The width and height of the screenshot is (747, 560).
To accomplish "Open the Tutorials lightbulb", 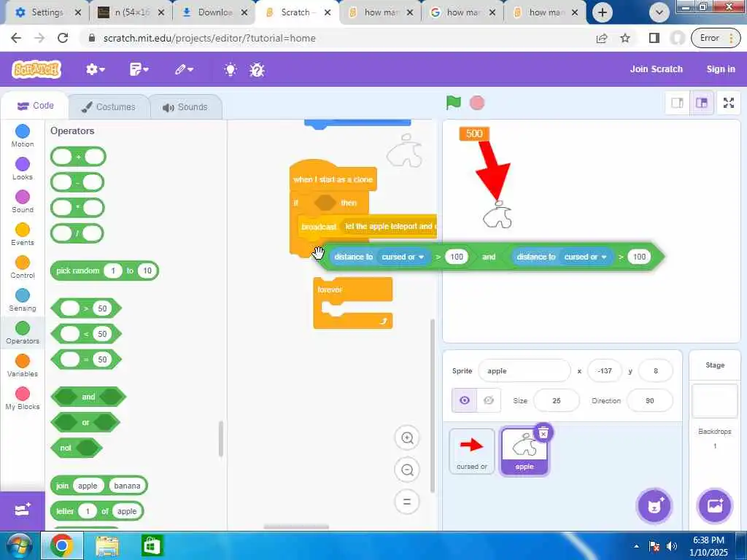I will (x=231, y=70).
